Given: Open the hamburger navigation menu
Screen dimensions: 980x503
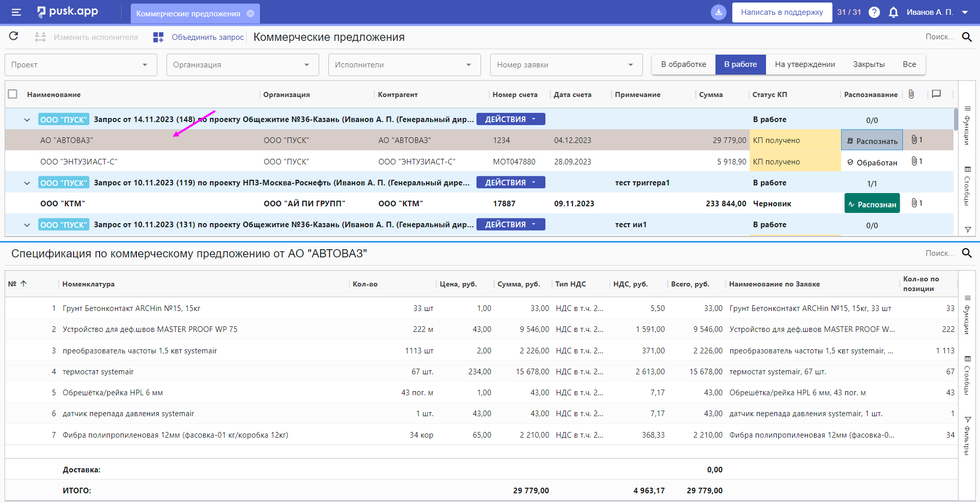Looking at the screenshot, I should tap(16, 12).
